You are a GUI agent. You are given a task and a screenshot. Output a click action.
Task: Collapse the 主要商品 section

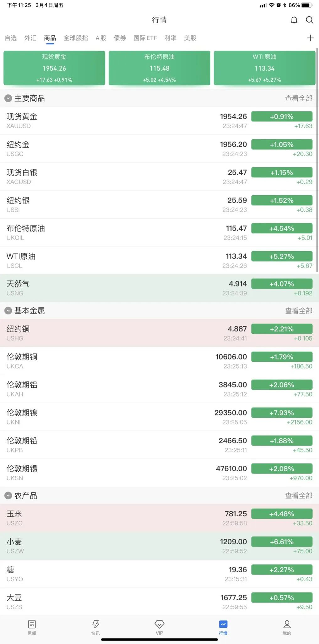[x=8, y=98]
